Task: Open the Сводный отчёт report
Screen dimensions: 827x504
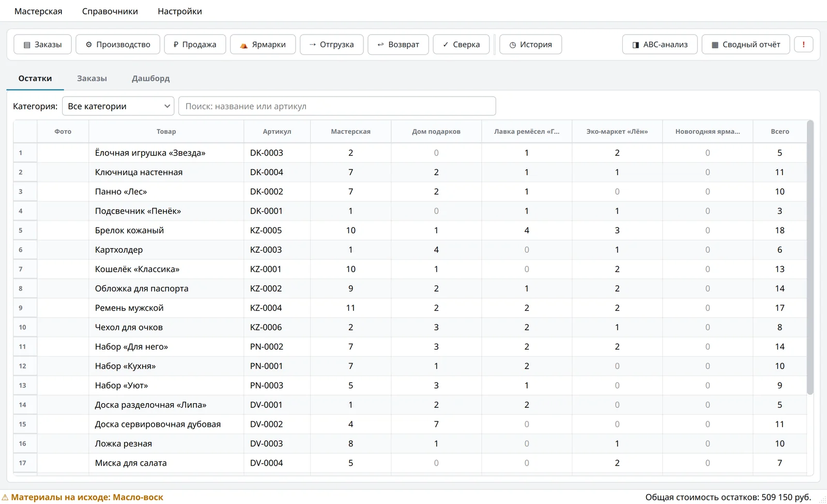Action: 746,44
